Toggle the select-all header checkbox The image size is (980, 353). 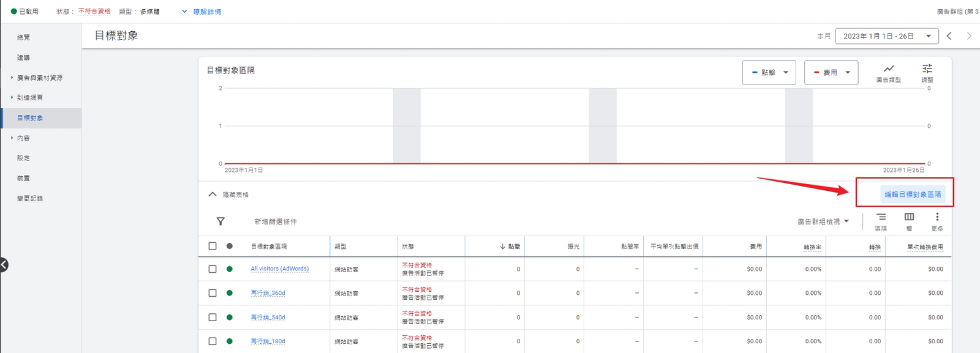coord(213,246)
